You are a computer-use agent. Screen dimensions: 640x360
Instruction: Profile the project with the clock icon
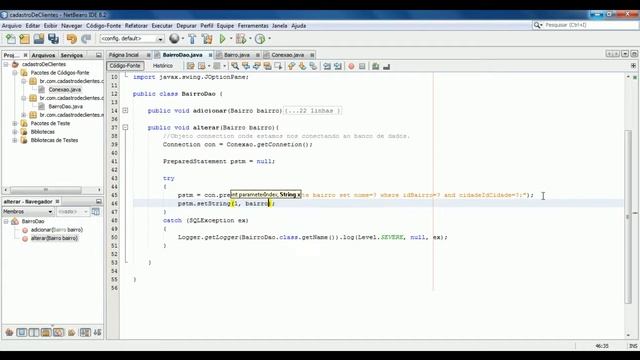click(260, 39)
